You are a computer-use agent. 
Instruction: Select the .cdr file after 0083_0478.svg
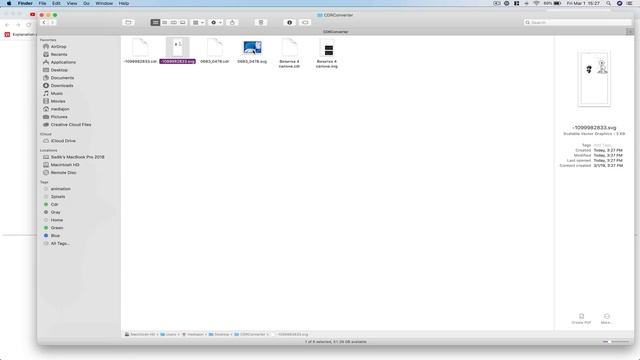(x=289, y=53)
